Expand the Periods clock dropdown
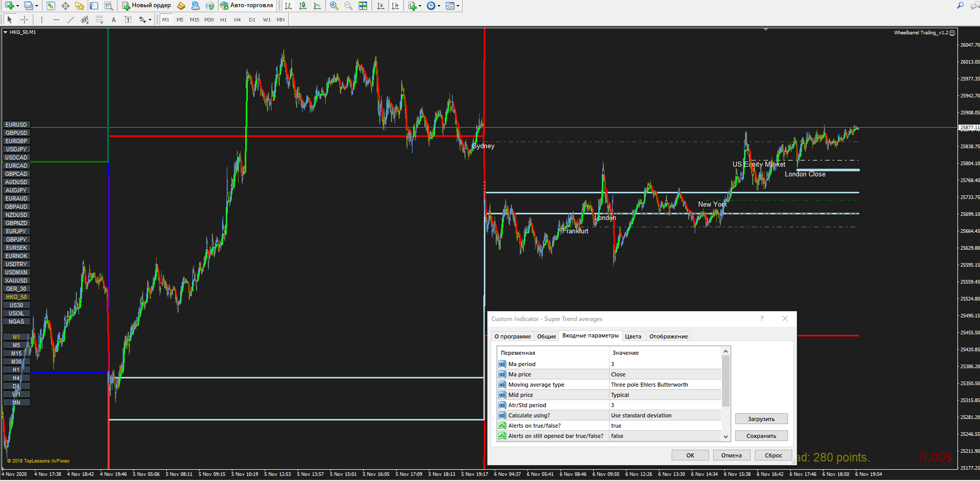Viewport: 980px width, 481px height. pos(439,6)
